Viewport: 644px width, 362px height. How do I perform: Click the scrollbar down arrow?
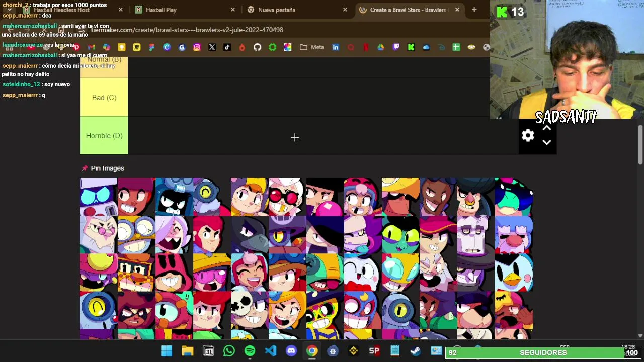click(x=640, y=335)
